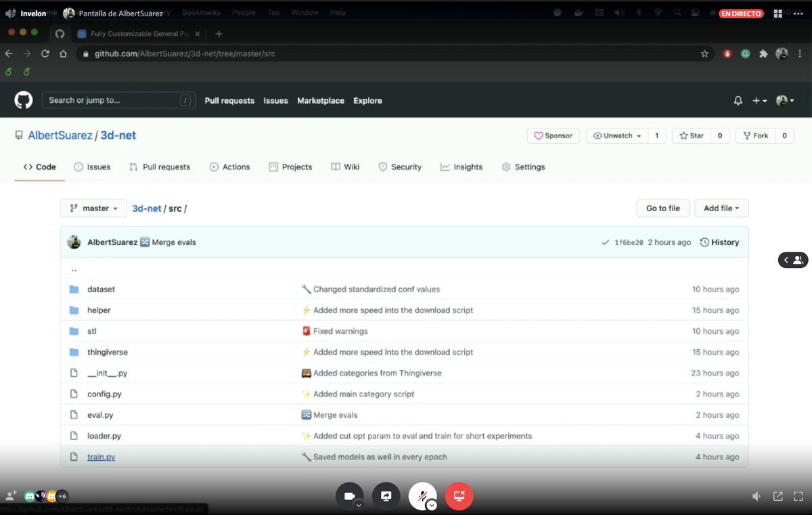
Task: Bookmark page with the star icon
Action: coord(704,53)
